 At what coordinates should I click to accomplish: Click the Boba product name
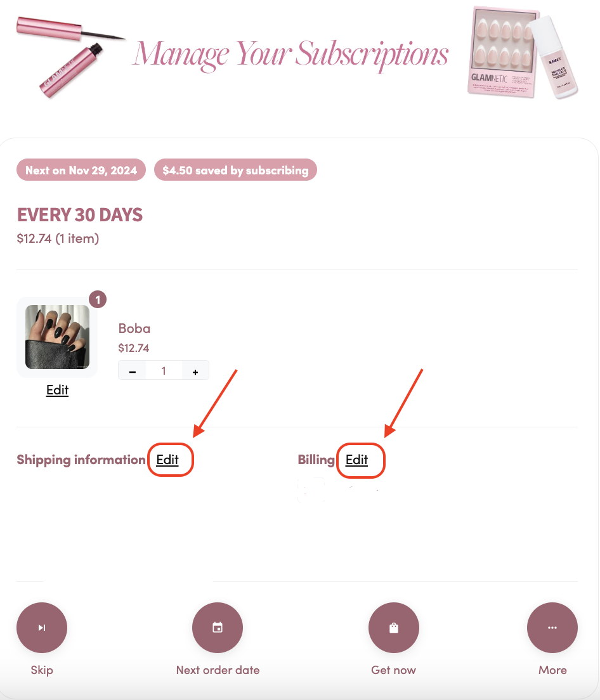(134, 328)
